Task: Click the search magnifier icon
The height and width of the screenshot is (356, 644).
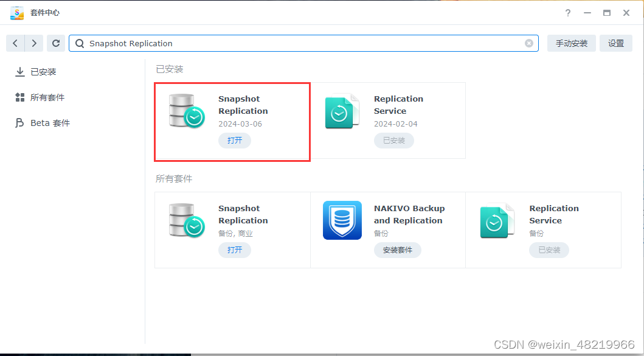Action: (x=80, y=44)
